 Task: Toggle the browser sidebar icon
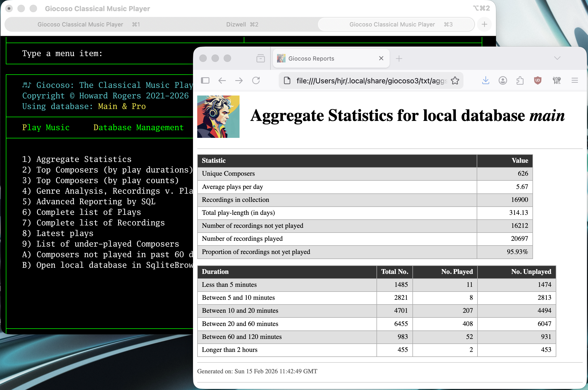tap(205, 80)
